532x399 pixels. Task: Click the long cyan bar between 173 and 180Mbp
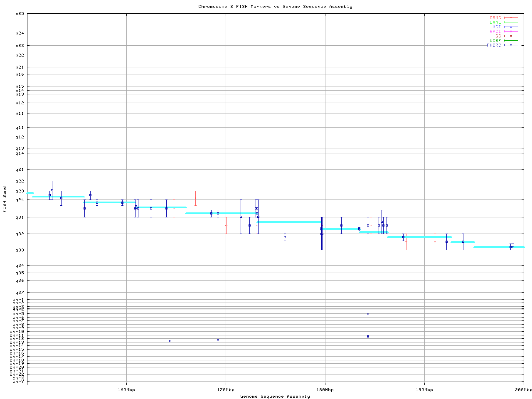290,222
